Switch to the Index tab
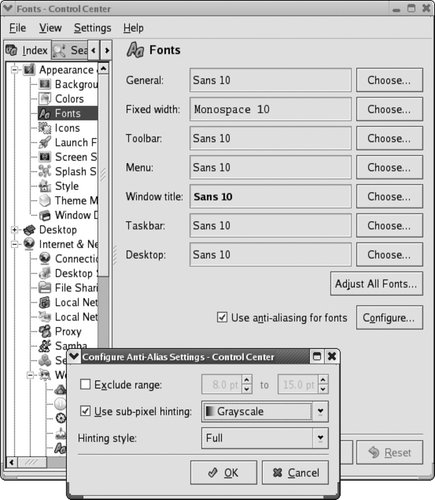 [27, 51]
